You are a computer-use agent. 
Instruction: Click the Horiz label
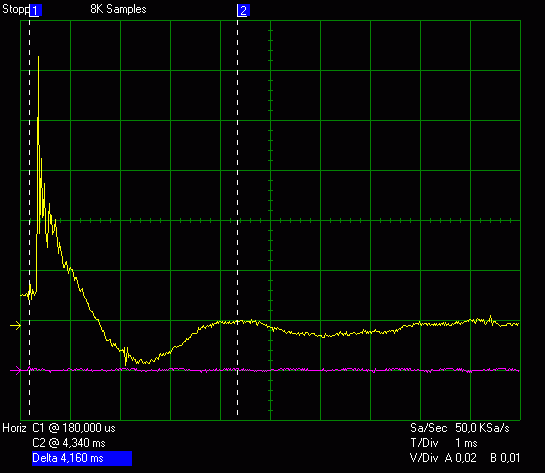(14, 428)
